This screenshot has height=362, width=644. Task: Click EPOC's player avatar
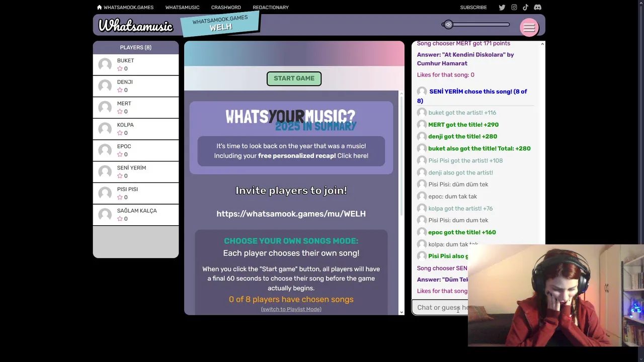105,150
